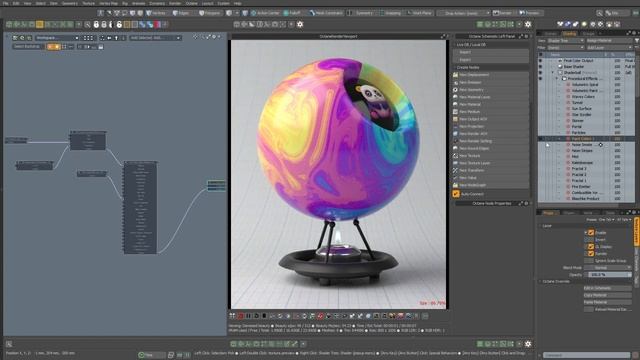Image resolution: width=640 pixels, height=360 pixels.
Task: Collapse the Create Nodes section
Action: pyautogui.click(x=456, y=67)
